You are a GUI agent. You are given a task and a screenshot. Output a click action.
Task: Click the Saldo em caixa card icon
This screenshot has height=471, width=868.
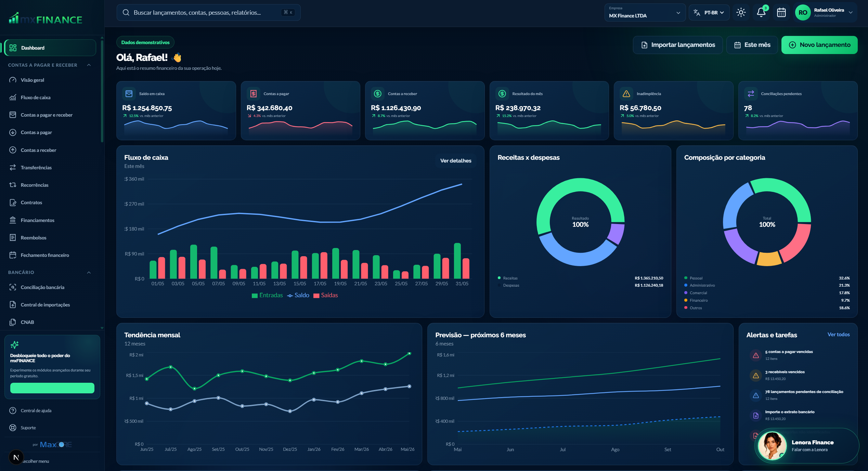click(x=129, y=94)
